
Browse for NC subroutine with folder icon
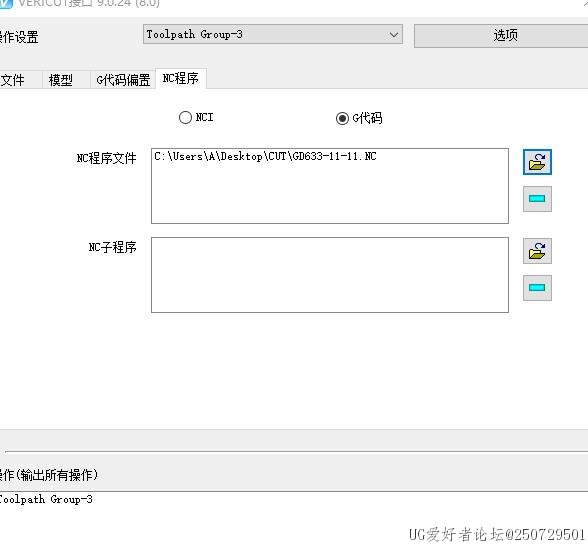point(537,251)
